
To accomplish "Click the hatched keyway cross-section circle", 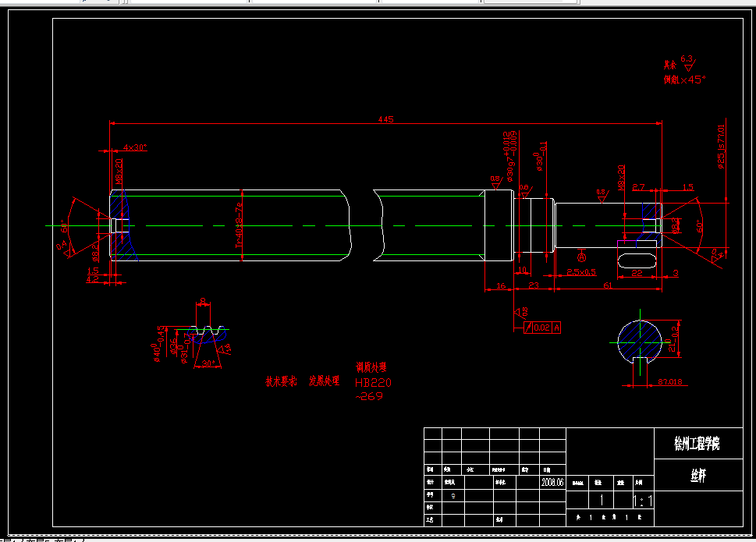I will (640, 341).
